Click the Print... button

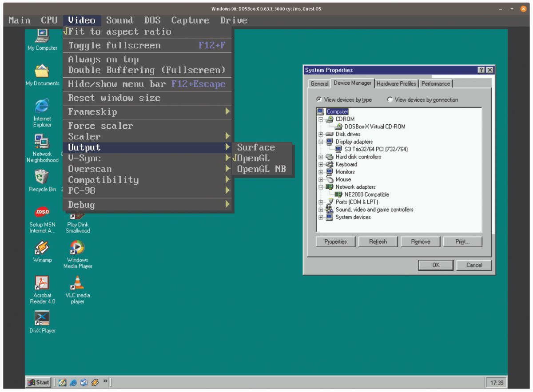coord(462,242)
